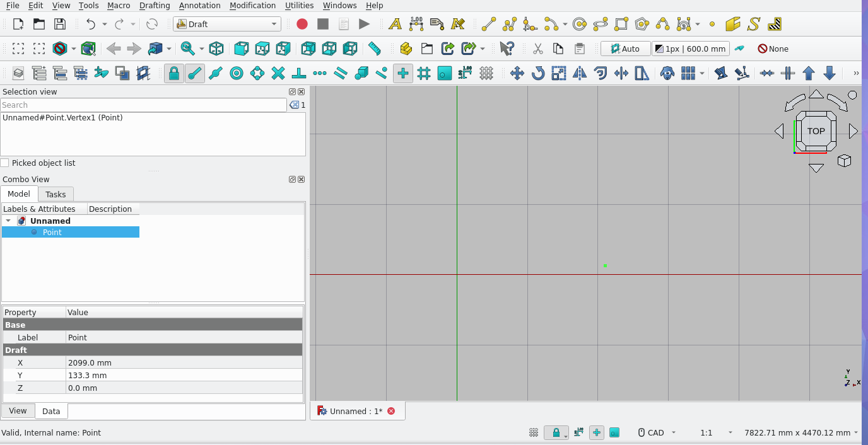Click the Draft Text 'A' tool
This screenshot has height=445, width=868.
(395, 24)
